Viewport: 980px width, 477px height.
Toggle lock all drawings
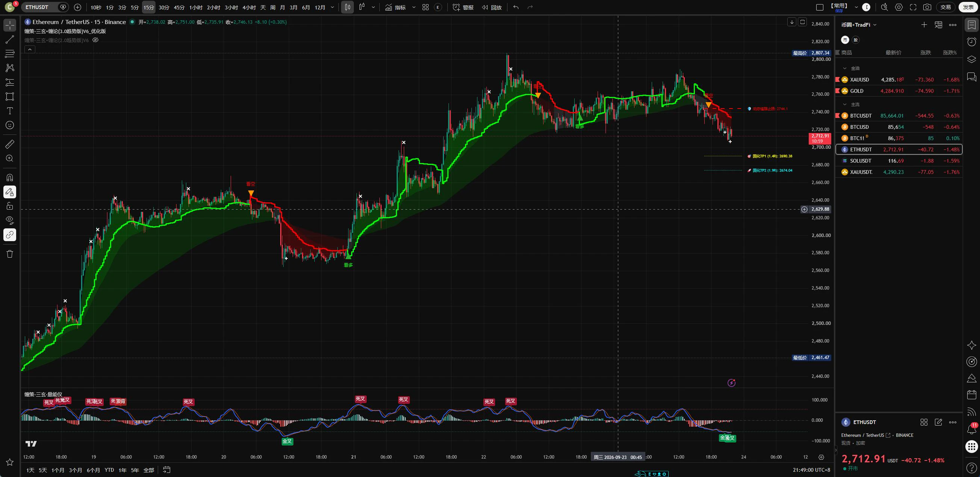[10, 206]
